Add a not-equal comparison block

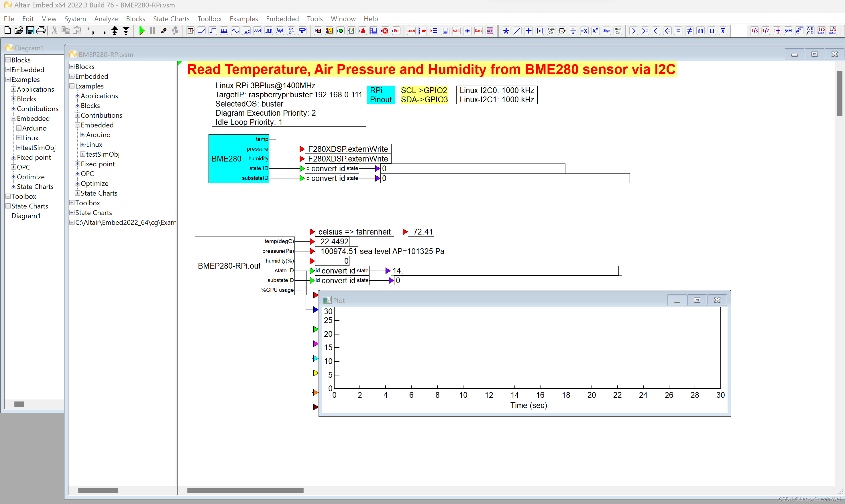click(689, 31)
